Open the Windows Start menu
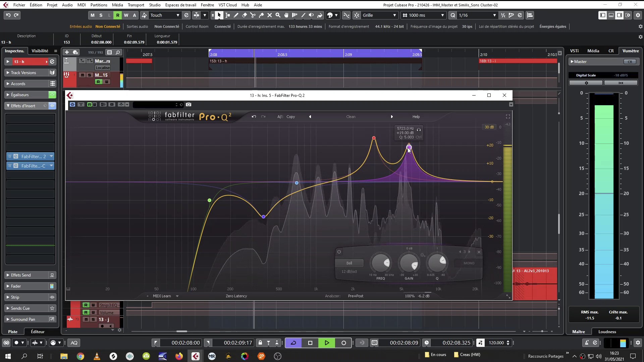Image resolution: width=644 pixels, height=362 pixels. [8, 356]
